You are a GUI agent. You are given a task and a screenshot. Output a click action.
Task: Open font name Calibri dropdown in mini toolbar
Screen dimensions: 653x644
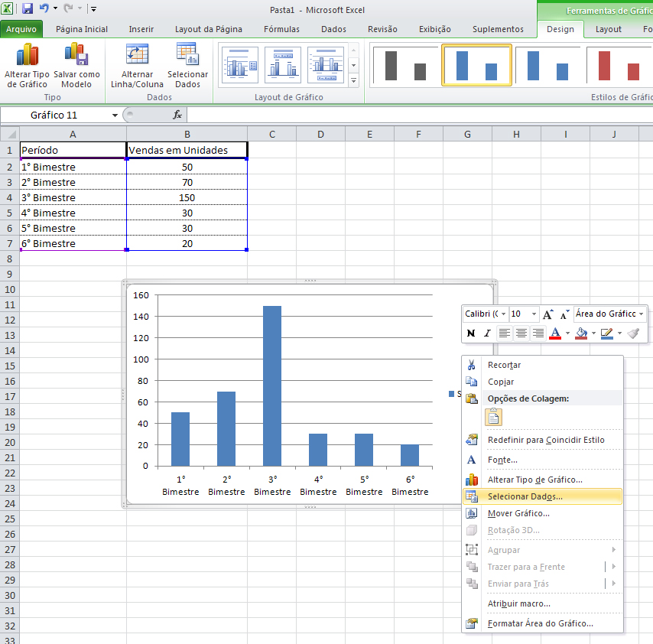[x=503, y=314]
